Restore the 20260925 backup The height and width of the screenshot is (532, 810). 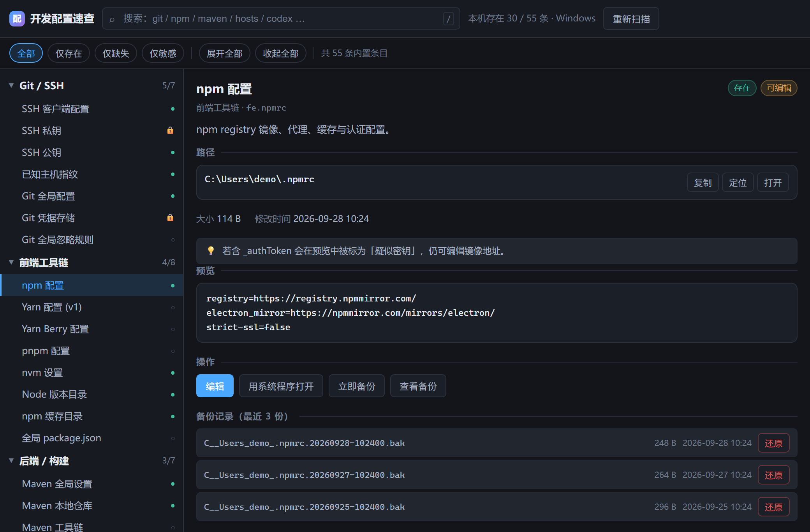(x=774, y=507)
